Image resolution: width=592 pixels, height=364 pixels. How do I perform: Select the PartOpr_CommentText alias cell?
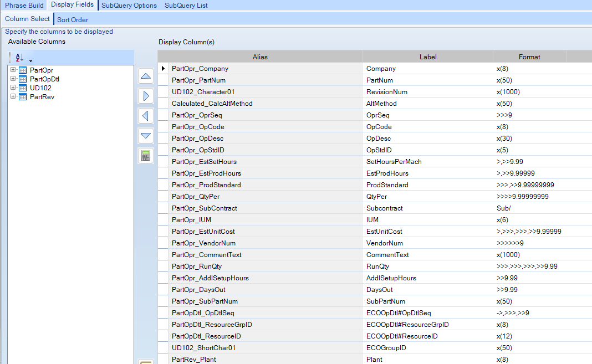pos(266,255)
